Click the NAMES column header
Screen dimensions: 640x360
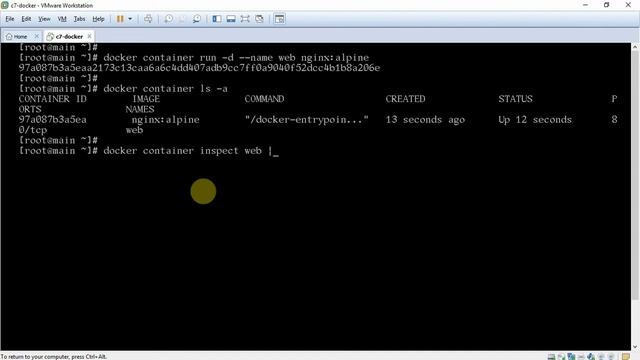(x=140, y=109)
